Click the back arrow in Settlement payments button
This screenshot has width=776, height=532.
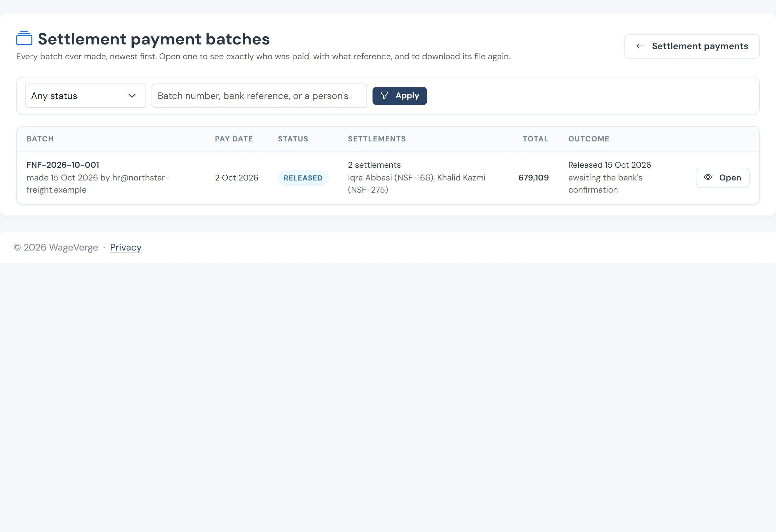pyautogui.click(x=640, y=46)
